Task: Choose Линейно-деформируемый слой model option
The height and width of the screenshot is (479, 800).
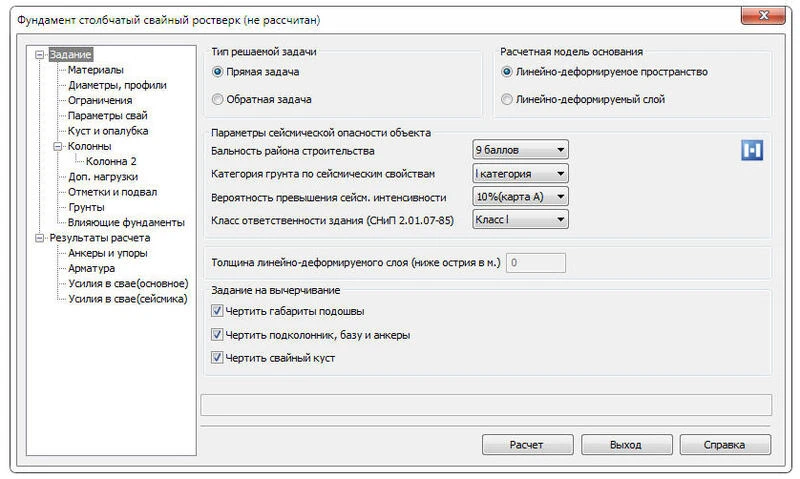Action: coord(507,100)
